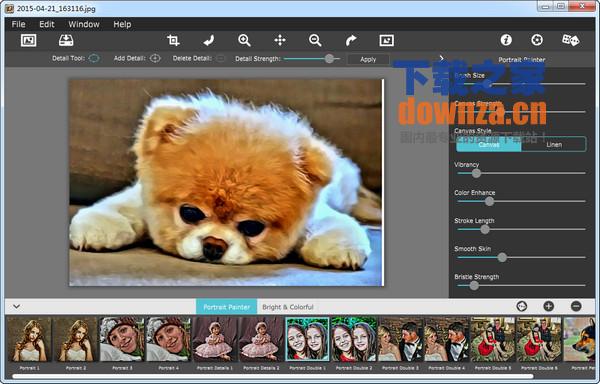Open the Edit menu
This screenshot has height=384, width=600.
pyautogui.click(x=47, y=24)
